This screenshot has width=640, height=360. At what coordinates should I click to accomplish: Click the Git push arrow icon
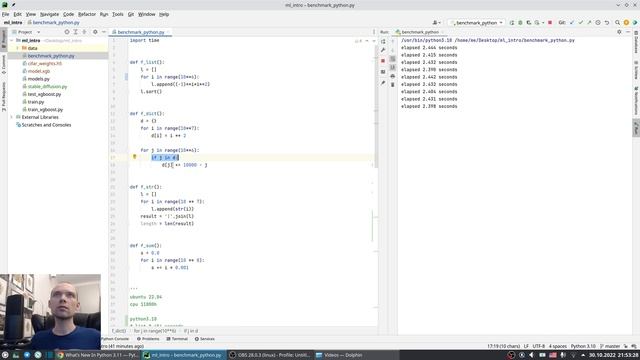(589, 23)
